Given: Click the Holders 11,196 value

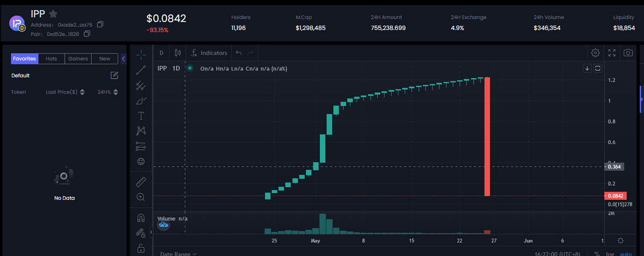Looking at the screenshot, I should click(x=238, y=27).
